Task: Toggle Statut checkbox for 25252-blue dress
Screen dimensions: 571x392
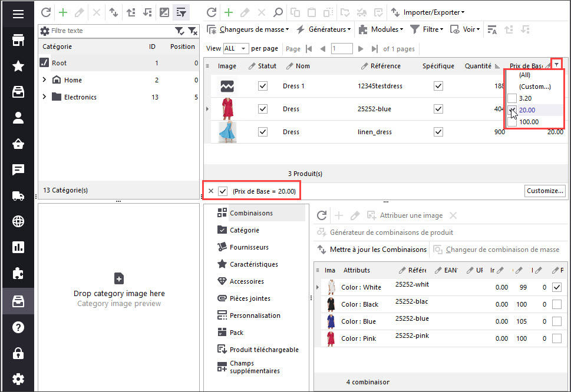Action: (x=263, y=109)
